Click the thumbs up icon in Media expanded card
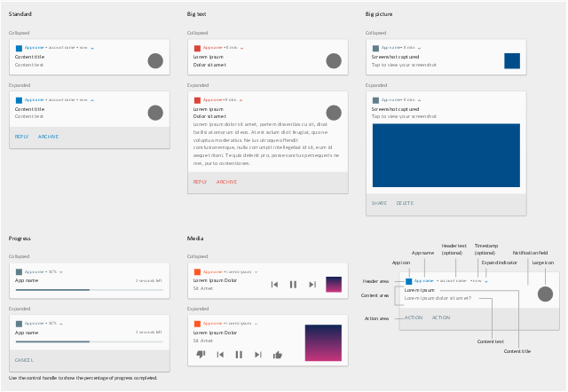This screenshot has height=392, width=568. pos(278,355)
